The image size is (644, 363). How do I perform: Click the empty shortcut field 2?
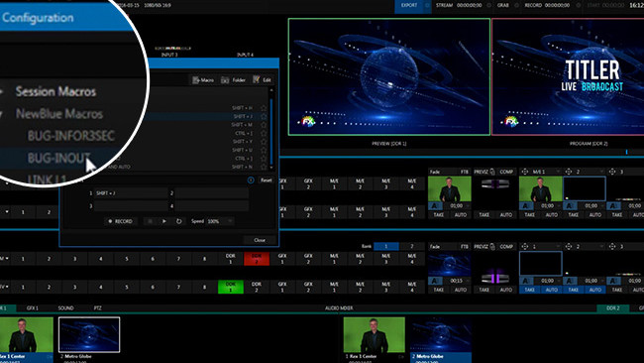tap(211, 193)
